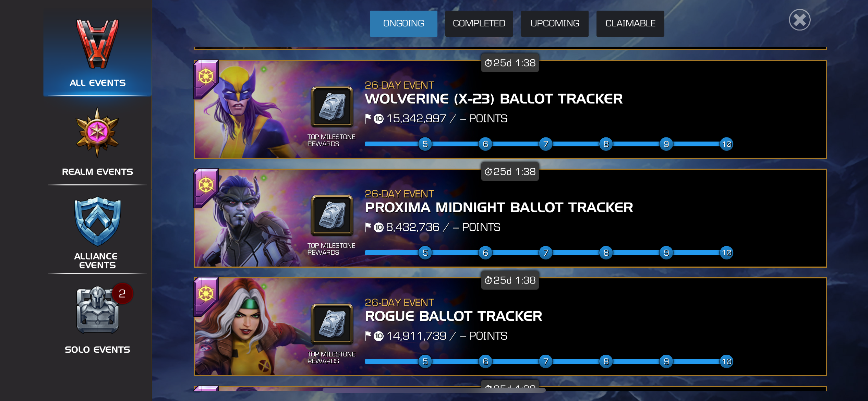Open the Rogue Ballot Tracker event title
The image size is (868, 401).
click(454, 316)
